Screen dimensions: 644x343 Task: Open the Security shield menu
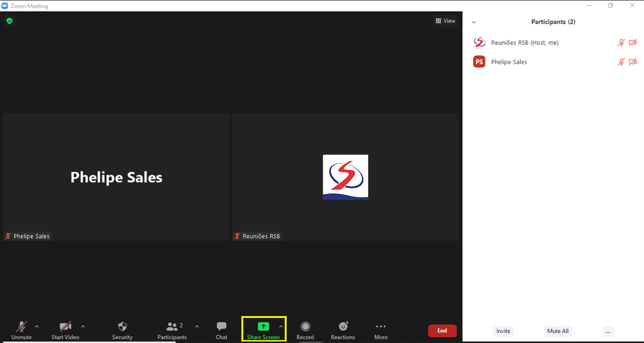(122, 327)
